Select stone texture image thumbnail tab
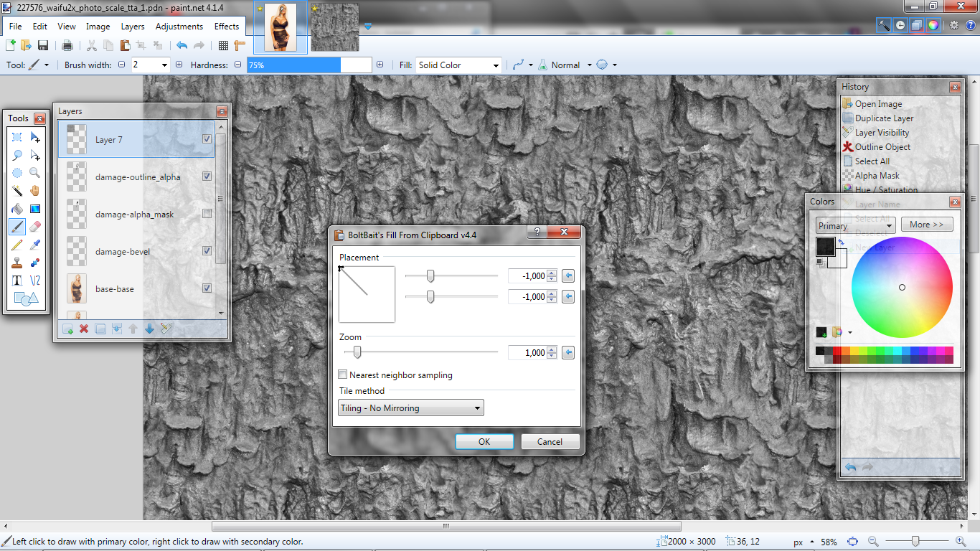The image size is (980, 551). click(335, 27)
